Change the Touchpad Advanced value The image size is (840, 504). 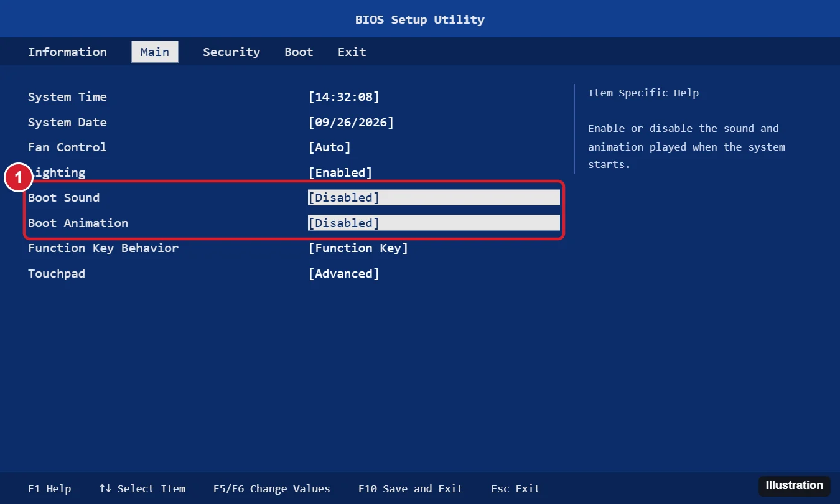344,274
